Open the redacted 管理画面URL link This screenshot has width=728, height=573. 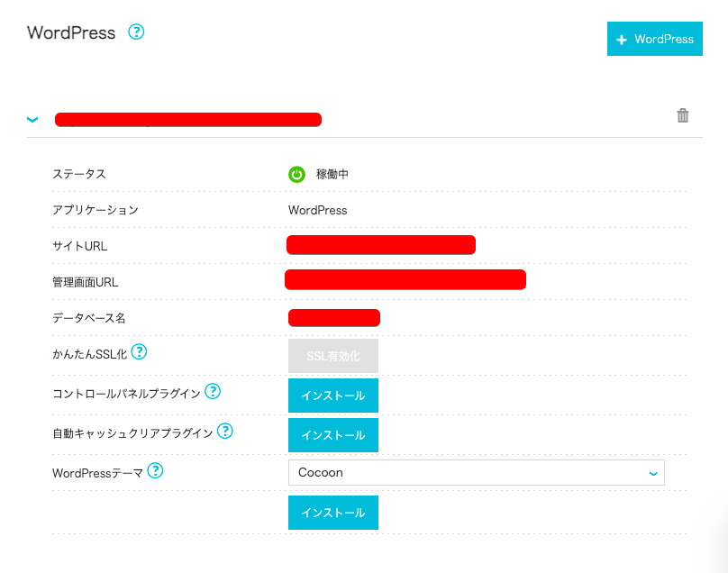[405, 279]
